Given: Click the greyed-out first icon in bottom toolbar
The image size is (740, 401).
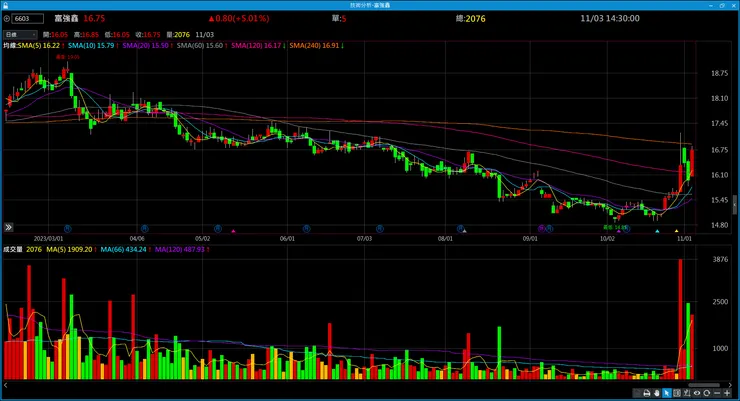Looking at the screenshot, I should coord(637,393).
